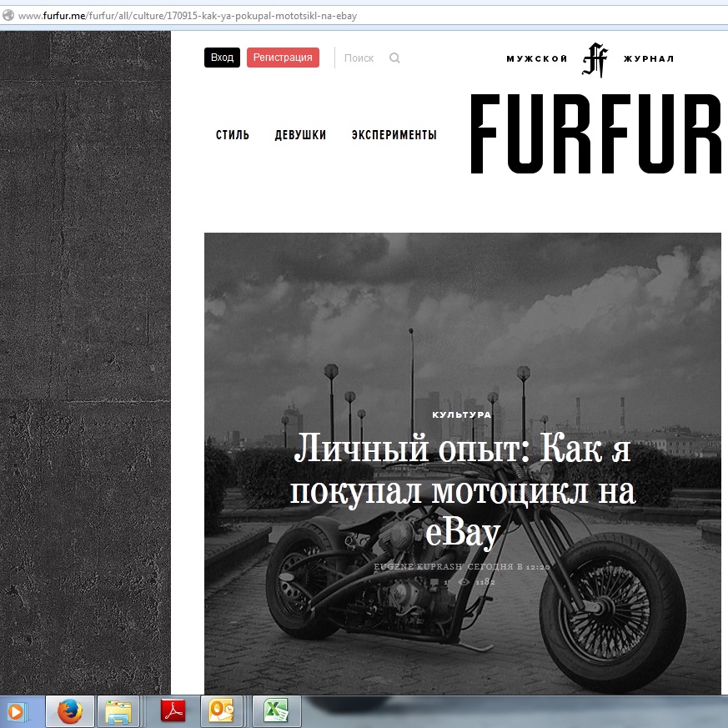
Task: Click the eye views icon under the headline
Action: 464,582
